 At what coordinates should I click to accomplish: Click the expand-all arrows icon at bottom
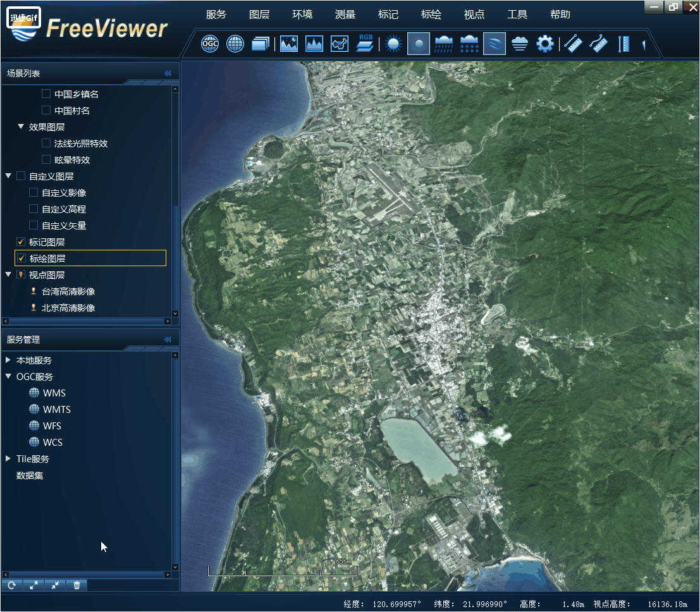(34, 585)
